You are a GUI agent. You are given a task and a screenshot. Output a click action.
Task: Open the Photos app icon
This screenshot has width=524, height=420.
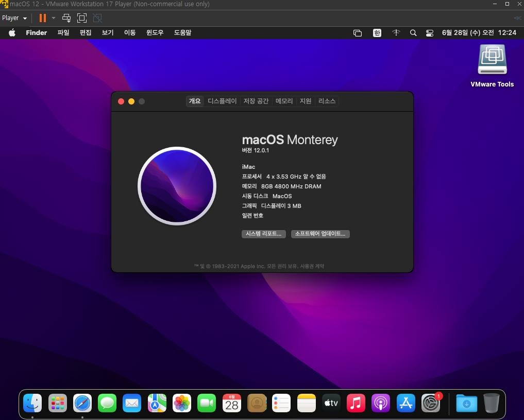coord(182,403)
